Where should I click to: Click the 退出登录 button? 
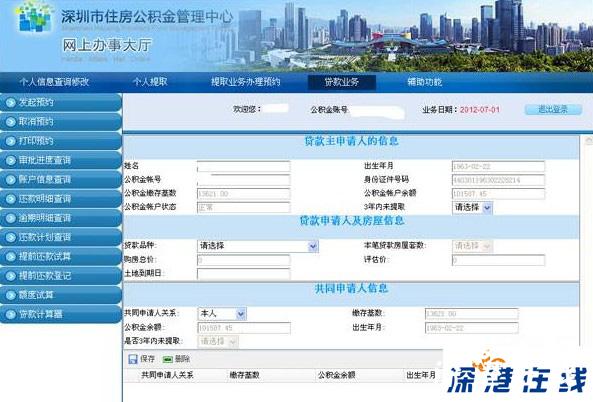pos(553,110)
